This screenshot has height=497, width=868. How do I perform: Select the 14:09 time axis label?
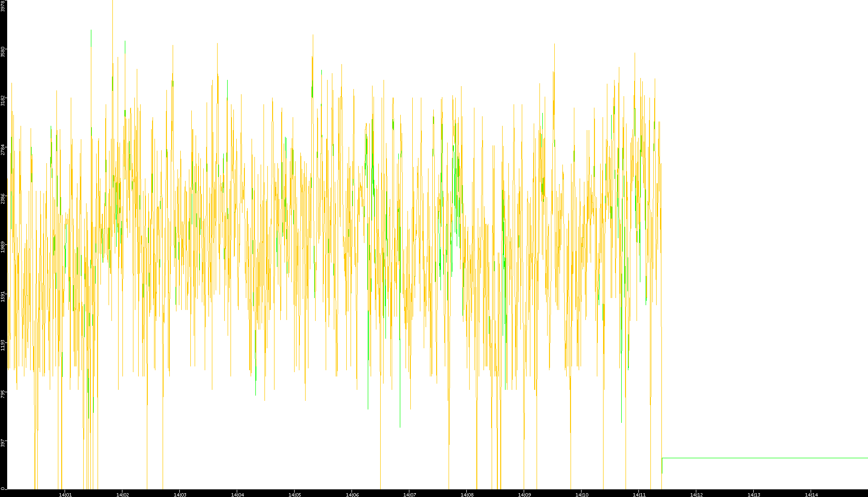click(524, 495)
